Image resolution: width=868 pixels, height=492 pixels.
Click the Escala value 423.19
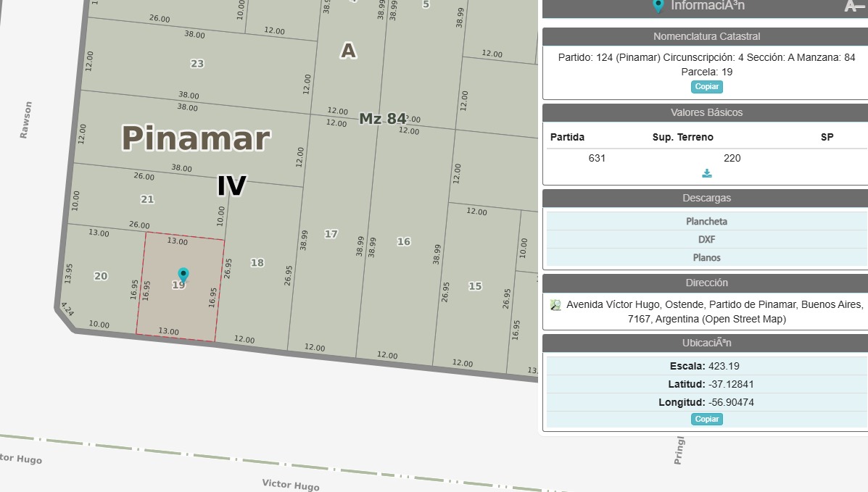pos(724,367)
